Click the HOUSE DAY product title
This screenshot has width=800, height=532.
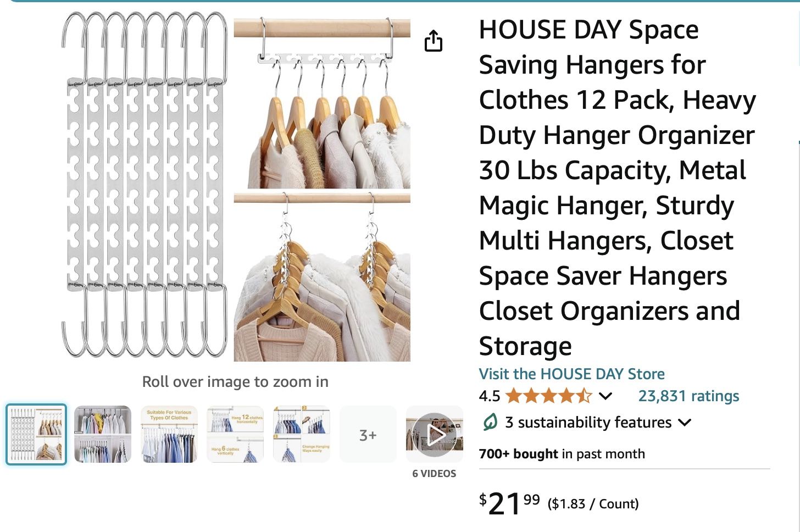(x=615, y=187)
